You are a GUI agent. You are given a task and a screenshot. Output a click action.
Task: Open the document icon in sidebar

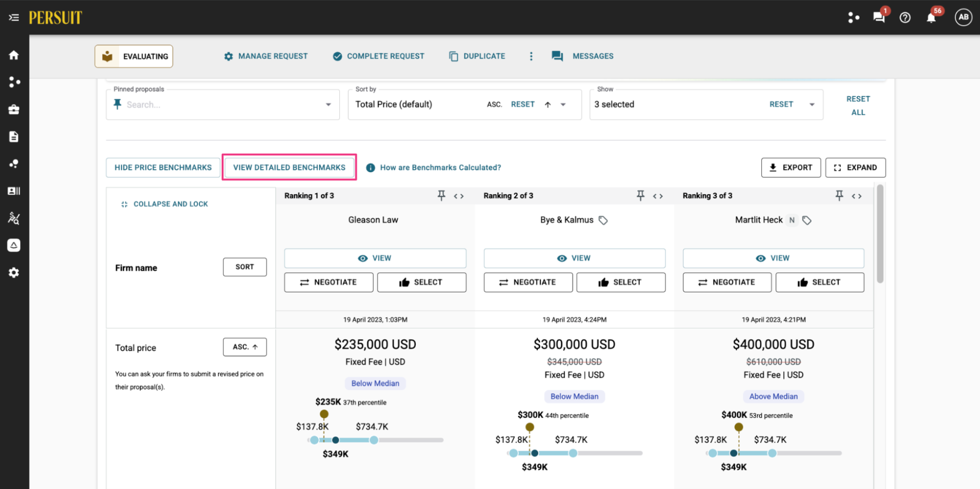click(14, 137)
